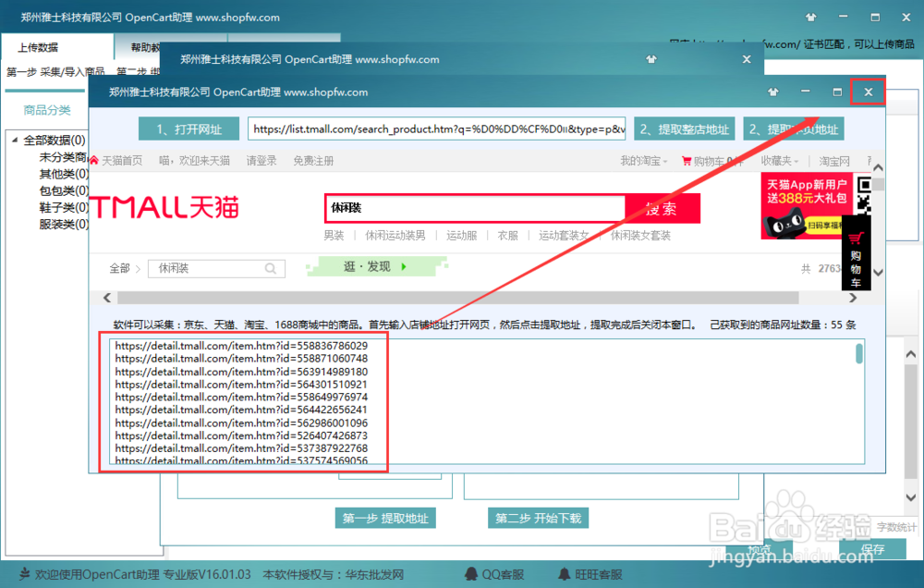Click browser vertical scrollbar down arrow

[878, 273]
